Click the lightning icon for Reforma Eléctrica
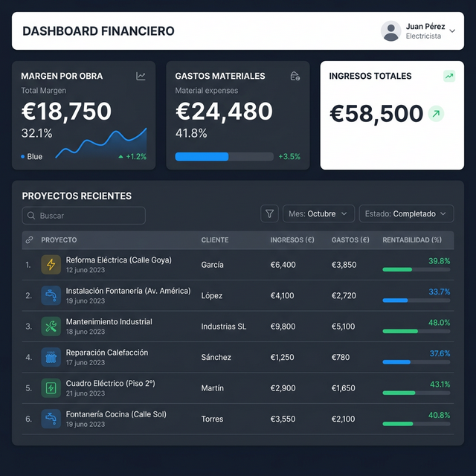Image resolution: width=476 pixels, height=476 pixels. coord(51,265)
